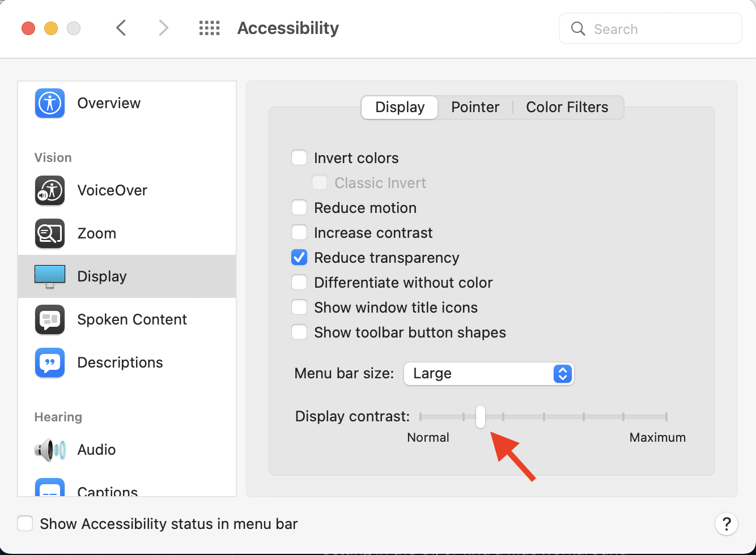
Task: Click the Display sidebar icon
Action: point(50,276)
